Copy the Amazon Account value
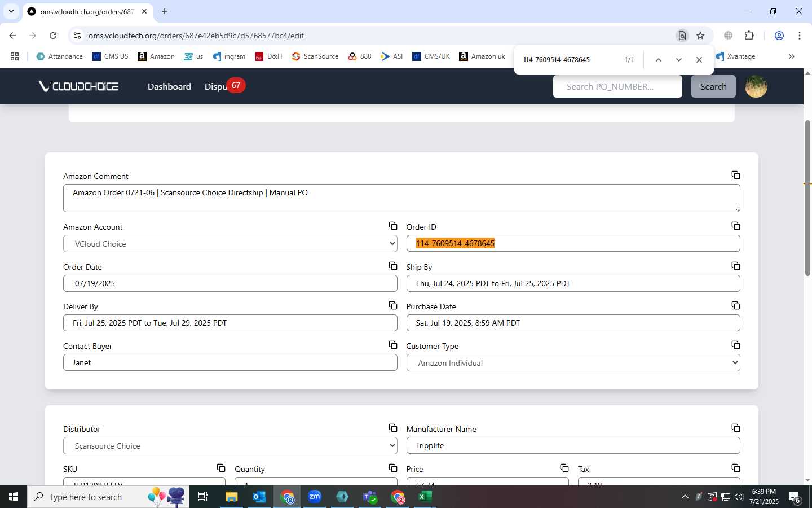The image size is (812, 508). coord(392,226)
